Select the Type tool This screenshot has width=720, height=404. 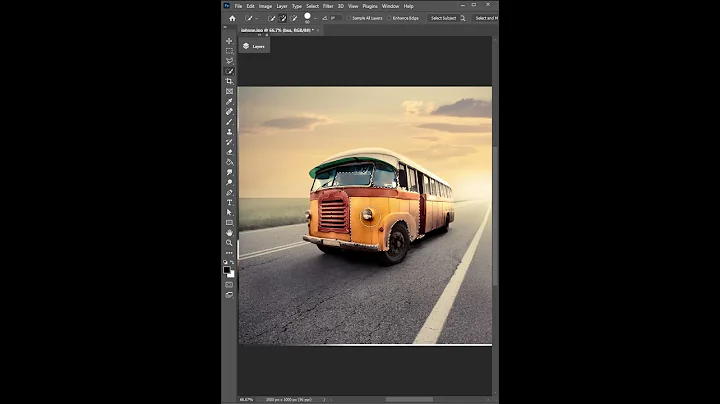point(229,202)
